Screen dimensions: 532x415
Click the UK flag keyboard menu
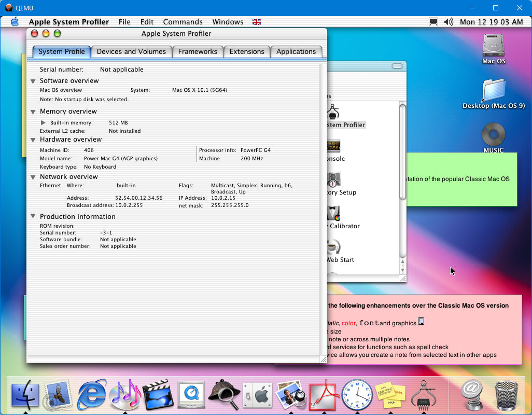pos(256,22)
